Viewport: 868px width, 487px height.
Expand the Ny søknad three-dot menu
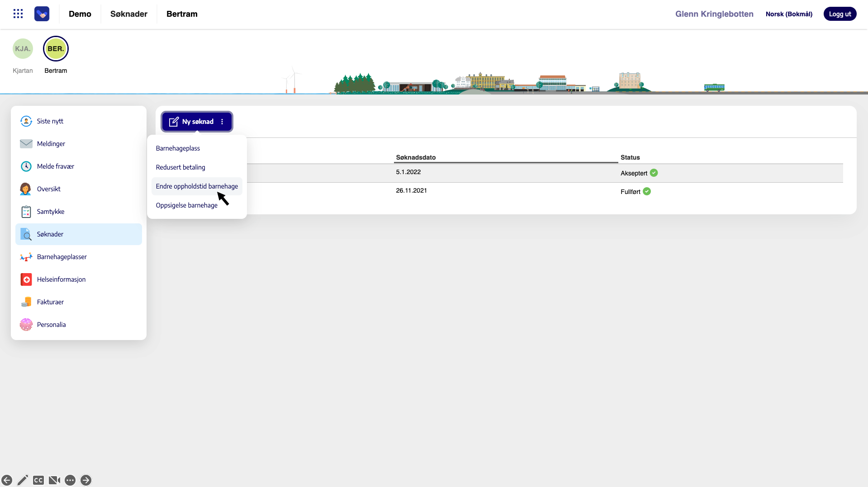[222, 122]
